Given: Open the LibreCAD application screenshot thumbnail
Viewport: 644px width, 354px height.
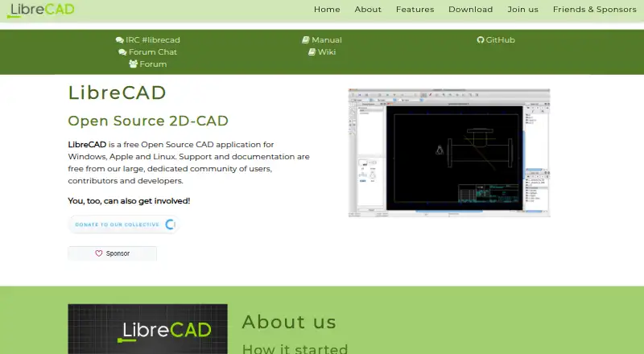Looking at the screenshot, I should [x=449, y=153].
